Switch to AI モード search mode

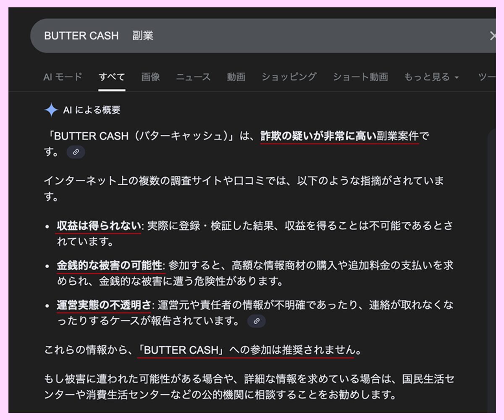point(62,77)
